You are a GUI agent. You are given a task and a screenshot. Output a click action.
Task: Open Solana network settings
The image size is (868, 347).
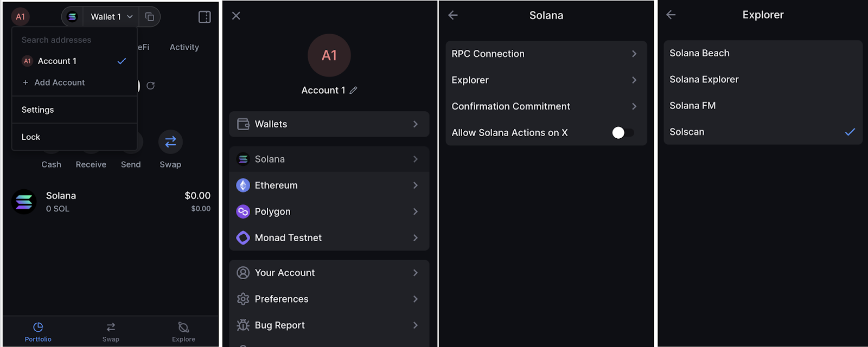(x=329, y=159)
